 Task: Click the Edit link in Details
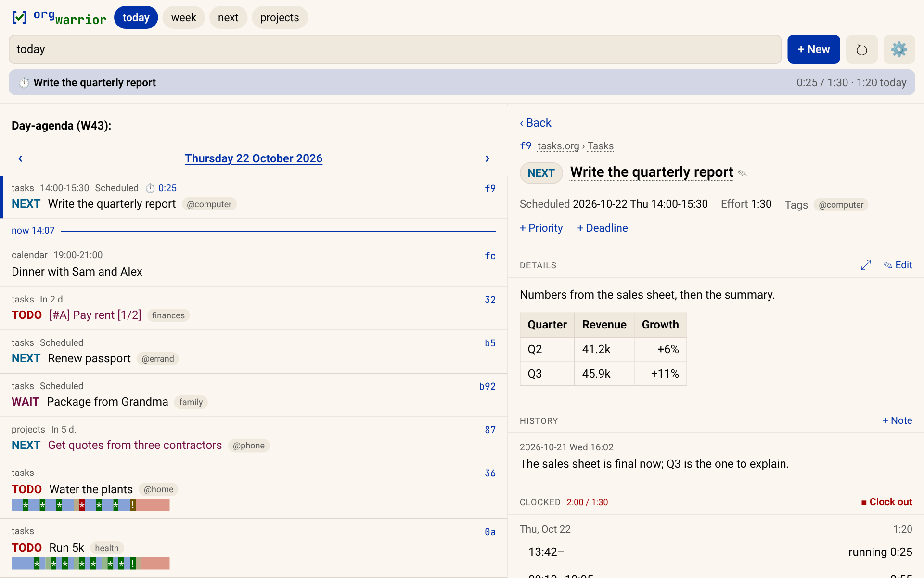click(x=898, y=265)
